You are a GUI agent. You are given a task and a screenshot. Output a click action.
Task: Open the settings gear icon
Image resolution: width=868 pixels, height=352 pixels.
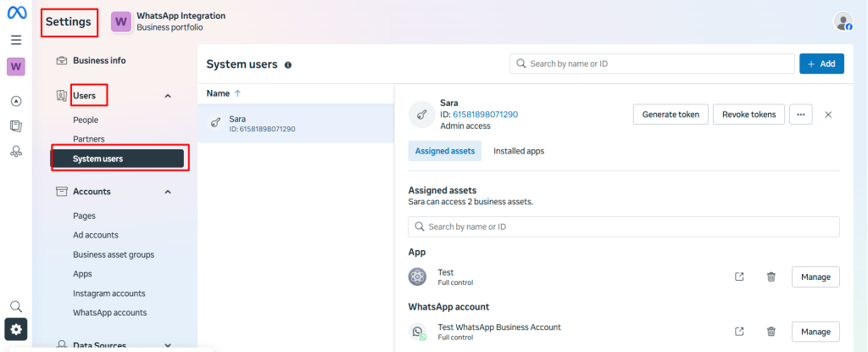(16, 329)
